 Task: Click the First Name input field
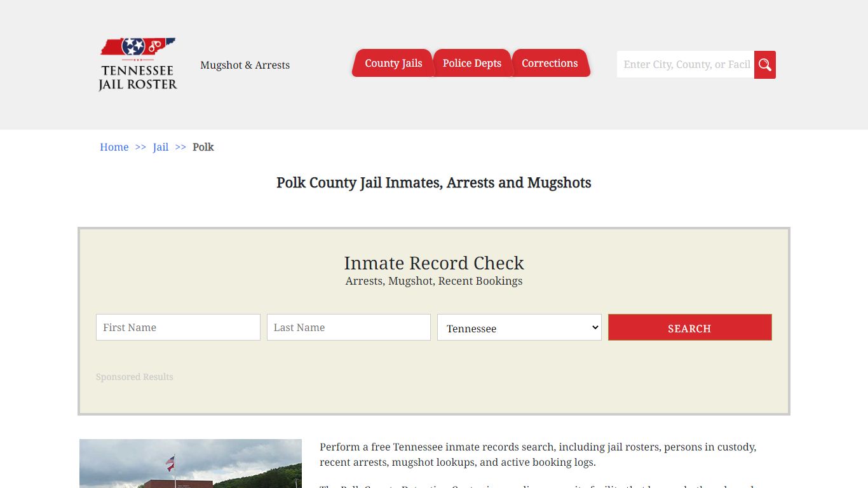coord(178,327)
